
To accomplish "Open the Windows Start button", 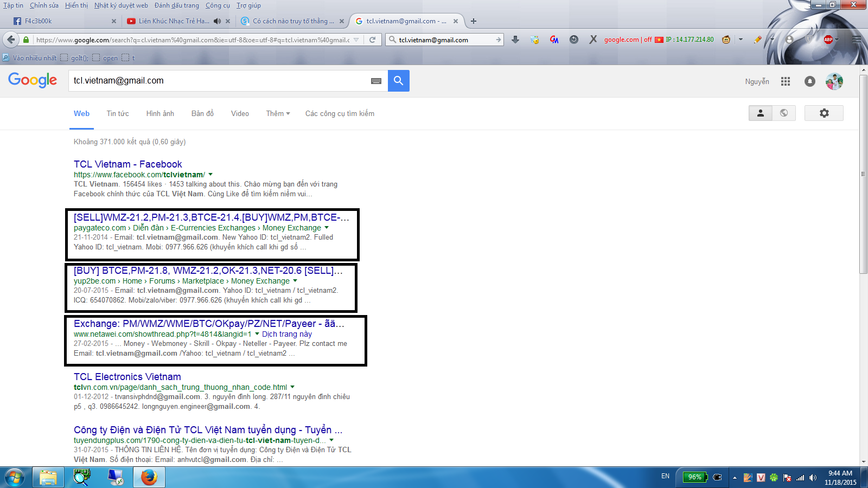I will 15,477.
